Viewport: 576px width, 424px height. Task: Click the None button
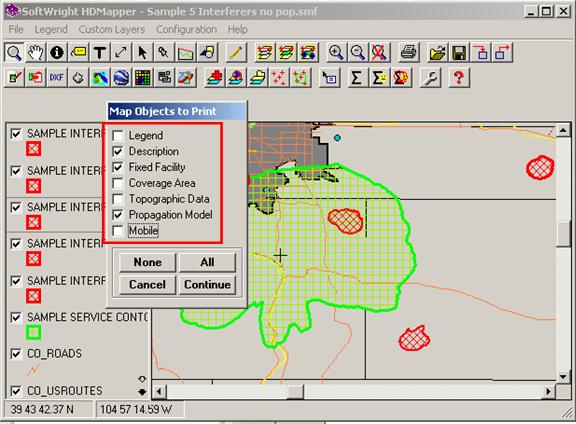pos(148,262)
